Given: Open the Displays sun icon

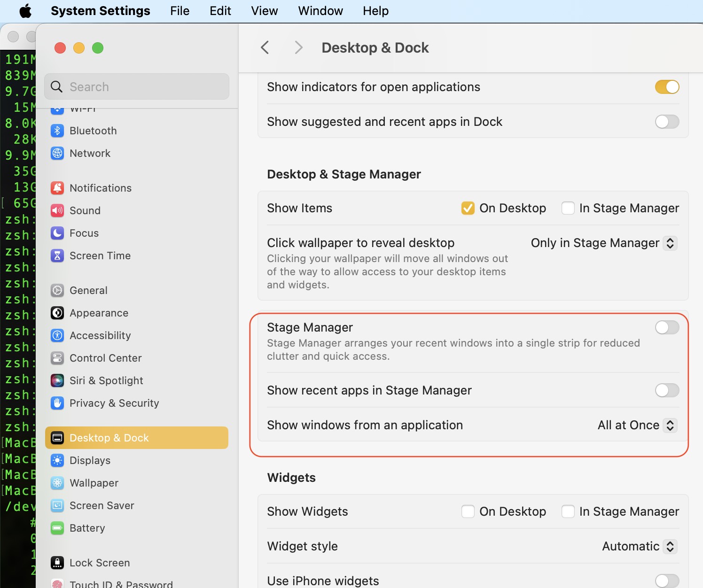Looking at the screenshot, I should (57, 460).
